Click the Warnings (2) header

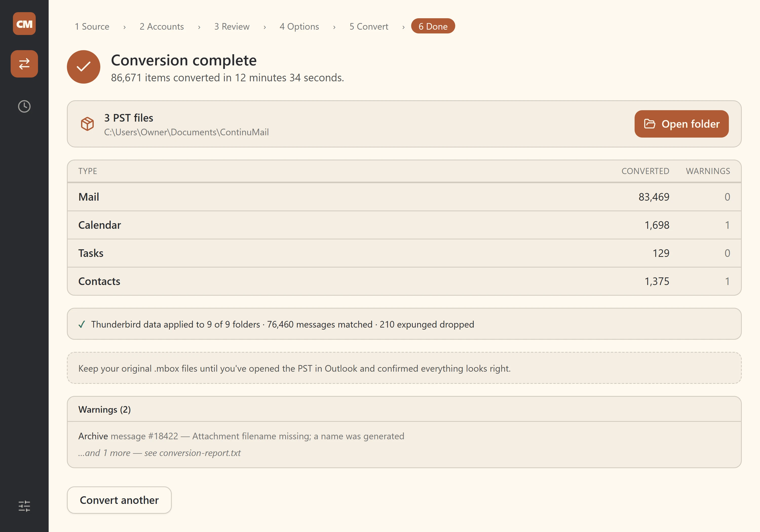coord(105,409)
